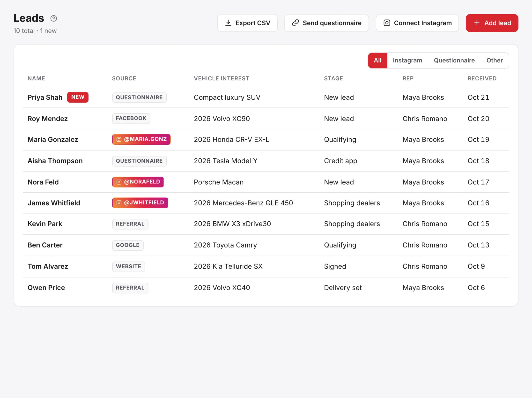Viewport: 532px width, 398px height.
Task: Click the download icon in Export CSV
Action: 228,23
